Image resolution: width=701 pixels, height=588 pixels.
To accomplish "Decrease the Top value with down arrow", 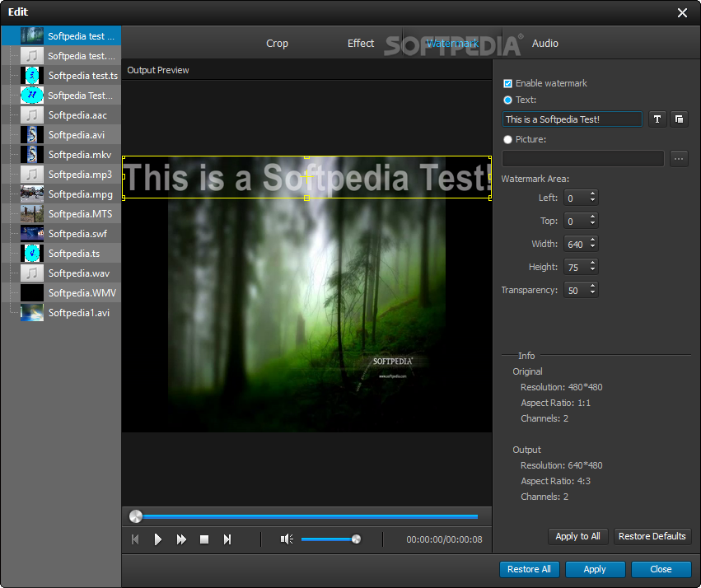I will pos(593,223).
